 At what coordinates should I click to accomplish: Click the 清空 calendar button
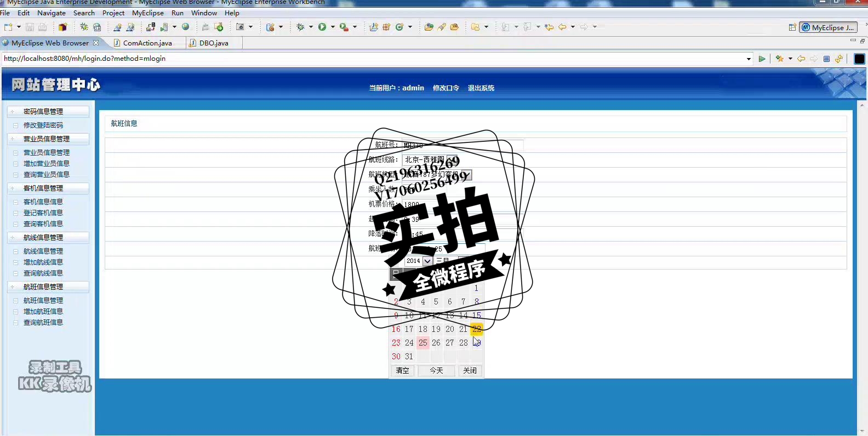tap(403, 370)
